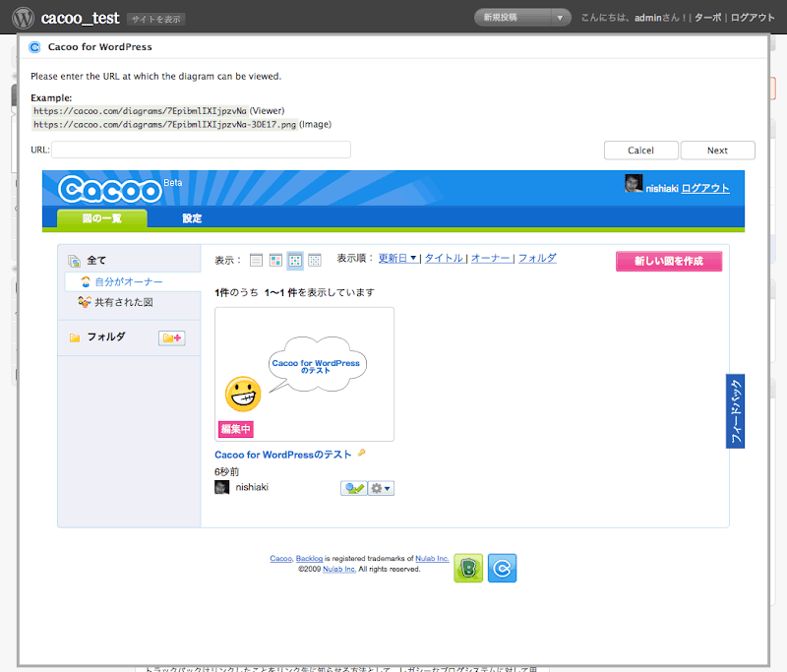Sort diagrams by オーナー
The image size is (787, 672).
coord(490,258)
